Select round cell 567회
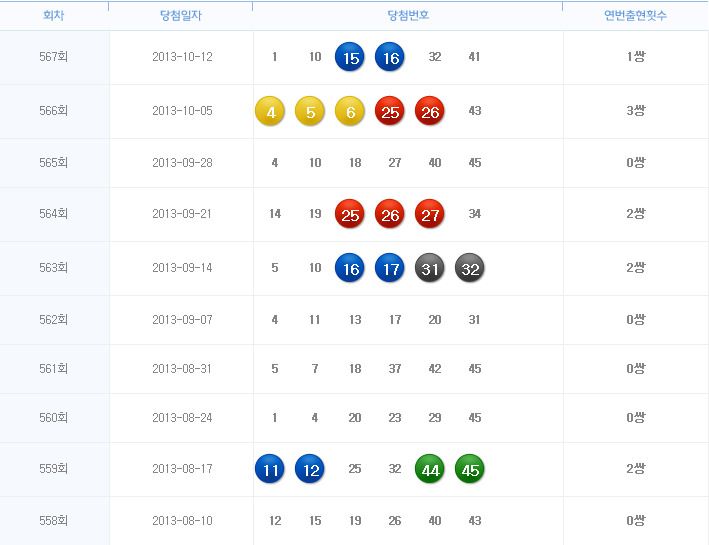The width and height of the screenshot is (709, 545). coord(54,57)
